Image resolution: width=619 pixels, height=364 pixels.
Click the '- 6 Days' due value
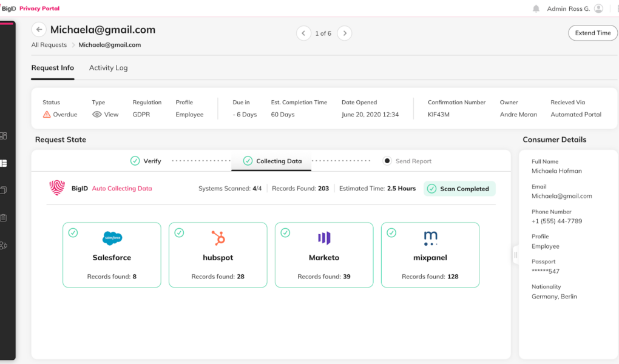(x=245, y=115)
